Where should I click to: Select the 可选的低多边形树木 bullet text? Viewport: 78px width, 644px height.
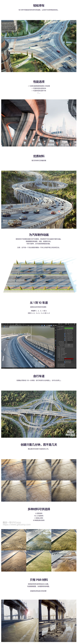39,88
